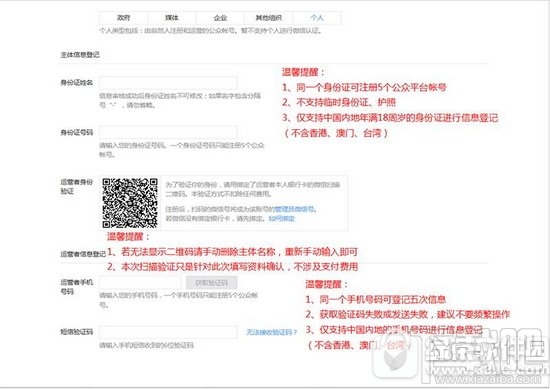Image resolution: width=550 pixels, height=389 pixels.
Task: Follow the 如何绑定 link
Action: click(282, 219)
